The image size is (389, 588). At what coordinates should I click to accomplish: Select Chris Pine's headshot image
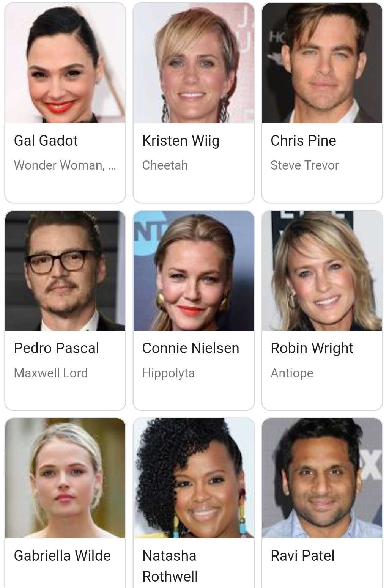[x=322, y=63]
